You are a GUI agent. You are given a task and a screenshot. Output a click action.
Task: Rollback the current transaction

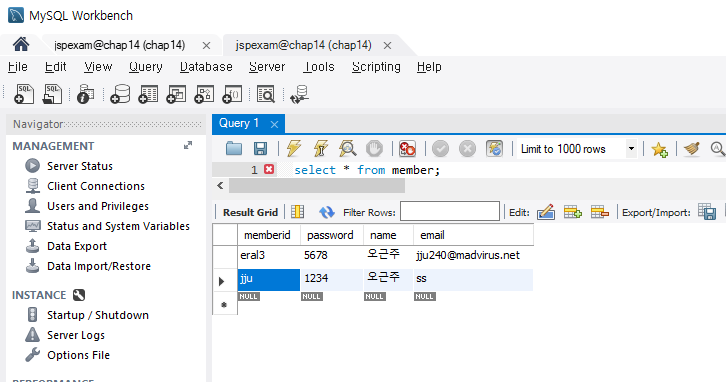coord(467,149)
